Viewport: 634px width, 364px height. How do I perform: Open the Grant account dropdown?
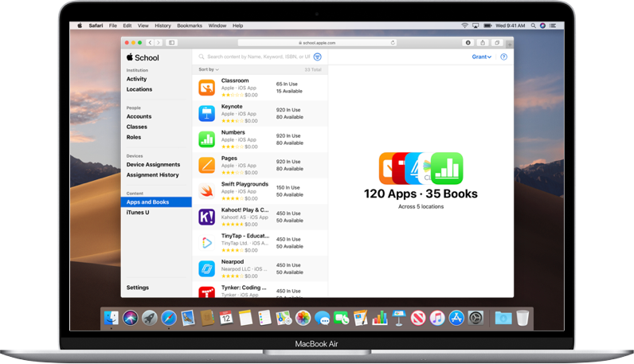click(482, 57)
